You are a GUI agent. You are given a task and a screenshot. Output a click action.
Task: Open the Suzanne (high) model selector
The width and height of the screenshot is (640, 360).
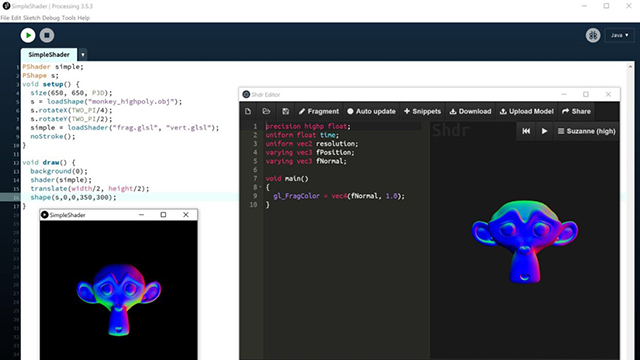click(587, 131)
